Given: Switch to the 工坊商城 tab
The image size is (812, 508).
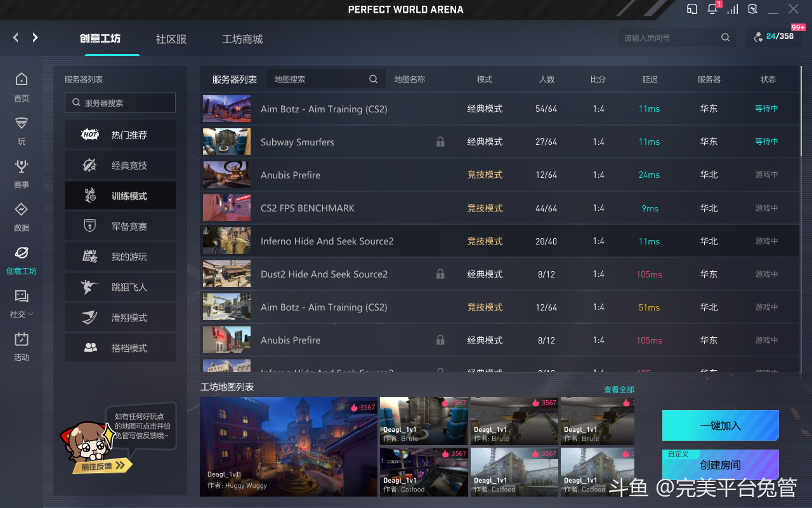Looking at the screenshot, I should click(242, 39).
